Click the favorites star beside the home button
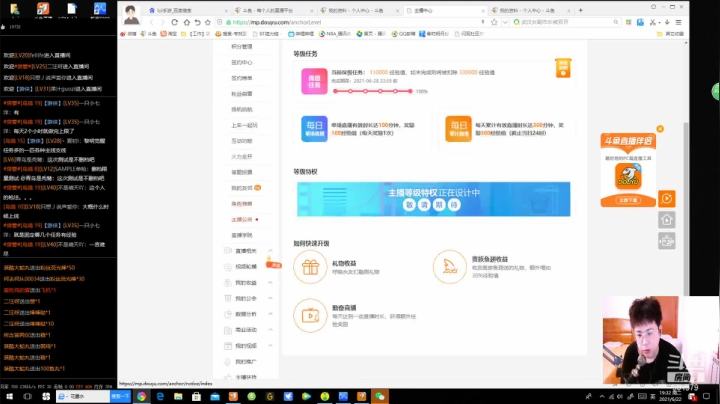 (x=208, y=22)
